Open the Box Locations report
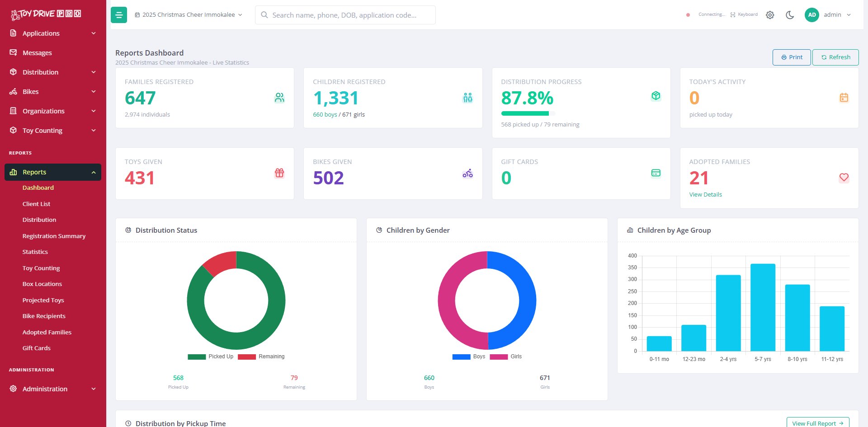 pos(42,284)
